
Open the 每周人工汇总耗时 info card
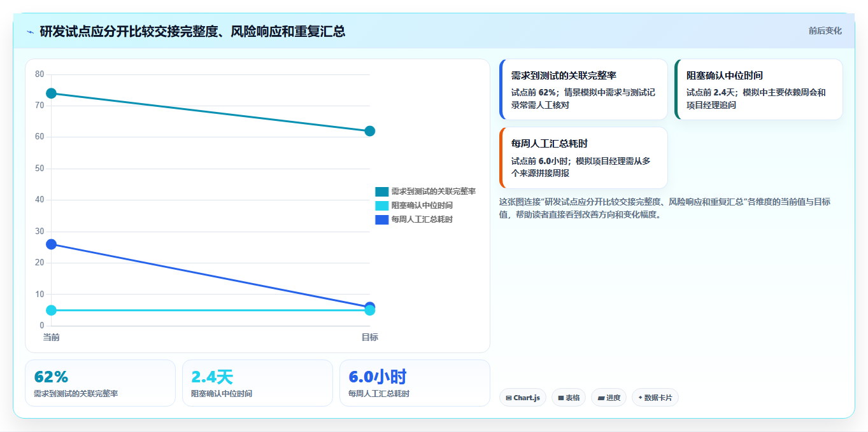click(584, 158)
